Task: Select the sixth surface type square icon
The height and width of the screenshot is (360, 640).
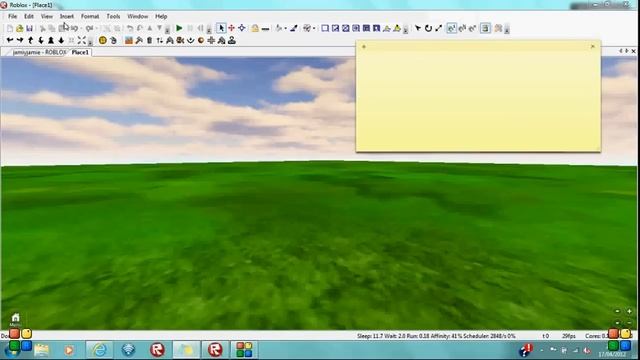Action: click(376, 28)
